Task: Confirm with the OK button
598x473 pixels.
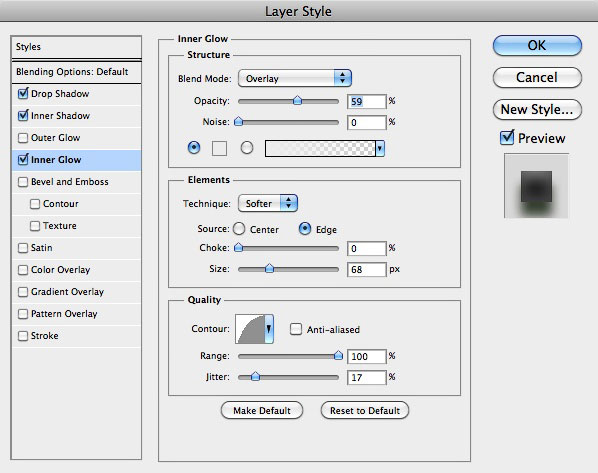Action: [537, 45]
